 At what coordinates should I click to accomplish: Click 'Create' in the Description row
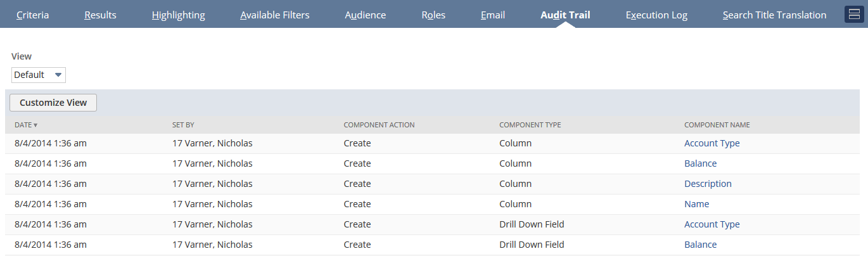[357, 184]
